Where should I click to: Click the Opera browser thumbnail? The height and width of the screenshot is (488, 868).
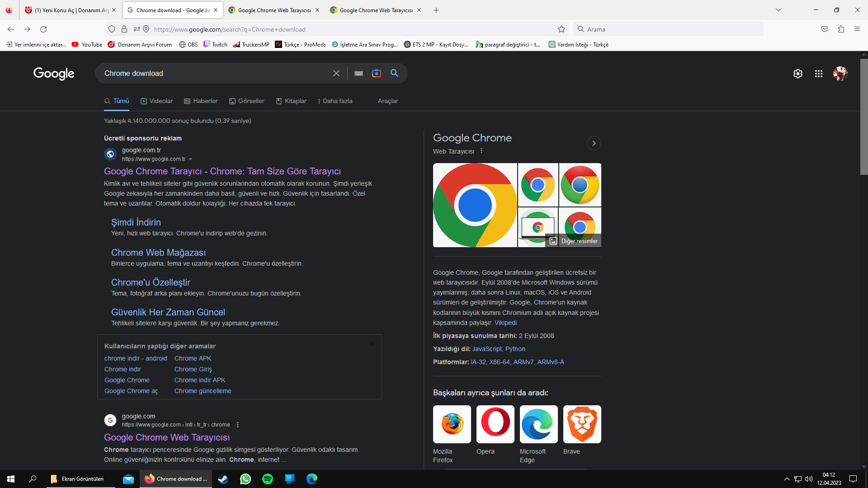495,424
